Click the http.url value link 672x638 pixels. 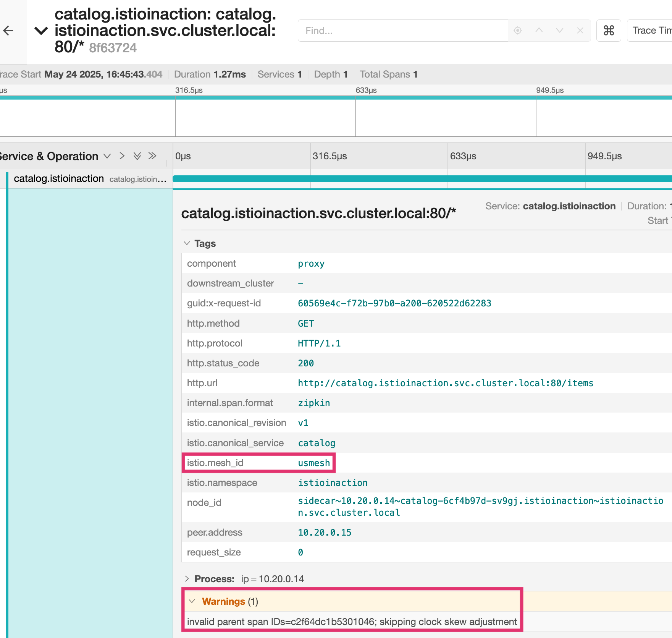point(446,383)
